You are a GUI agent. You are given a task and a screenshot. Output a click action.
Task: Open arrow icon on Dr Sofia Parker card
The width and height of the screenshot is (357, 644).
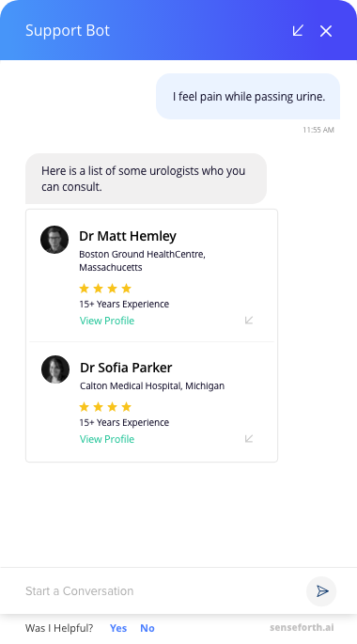click(x=249, y=438)
